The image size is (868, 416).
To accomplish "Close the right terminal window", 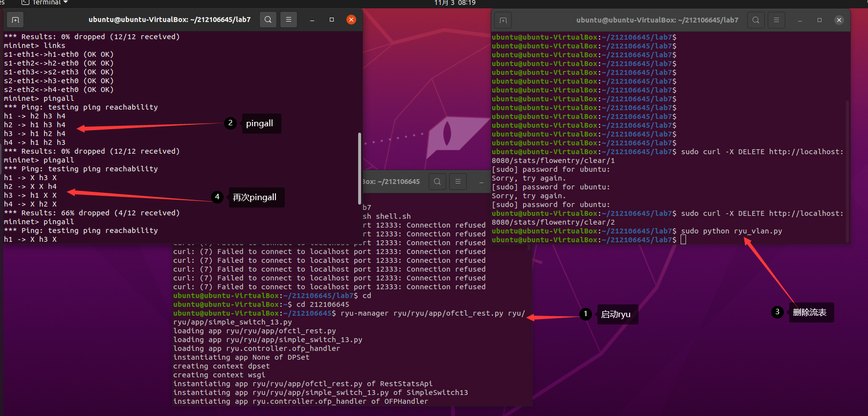I will point(839,20).
